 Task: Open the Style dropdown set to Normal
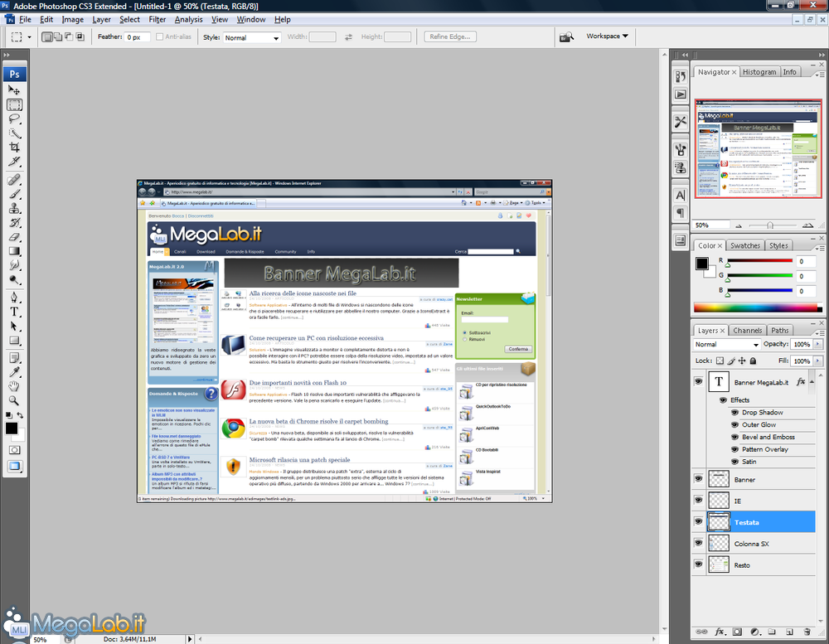252,37
